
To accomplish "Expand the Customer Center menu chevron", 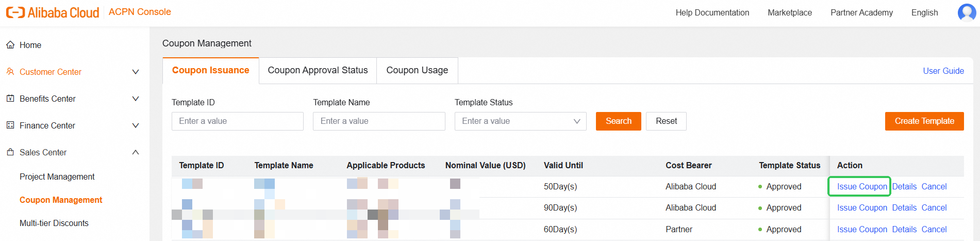I will (x=136, y=72).
